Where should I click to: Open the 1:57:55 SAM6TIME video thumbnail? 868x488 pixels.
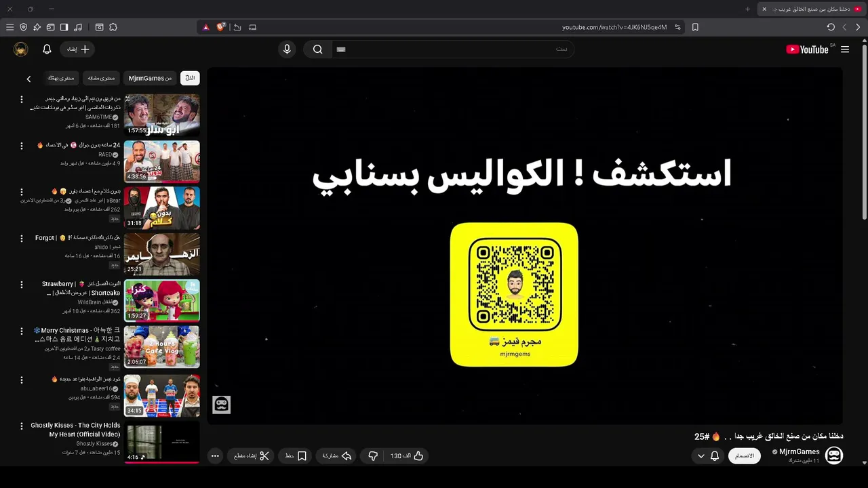pyautogui.click(x=162, y=115)
